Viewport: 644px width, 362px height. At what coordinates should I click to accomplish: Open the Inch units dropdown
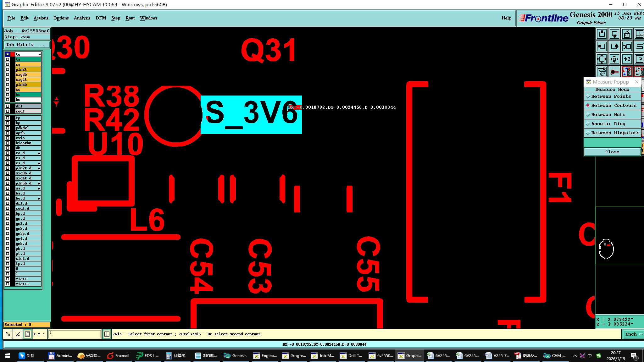pyautogui.click(x=633, y=334)
